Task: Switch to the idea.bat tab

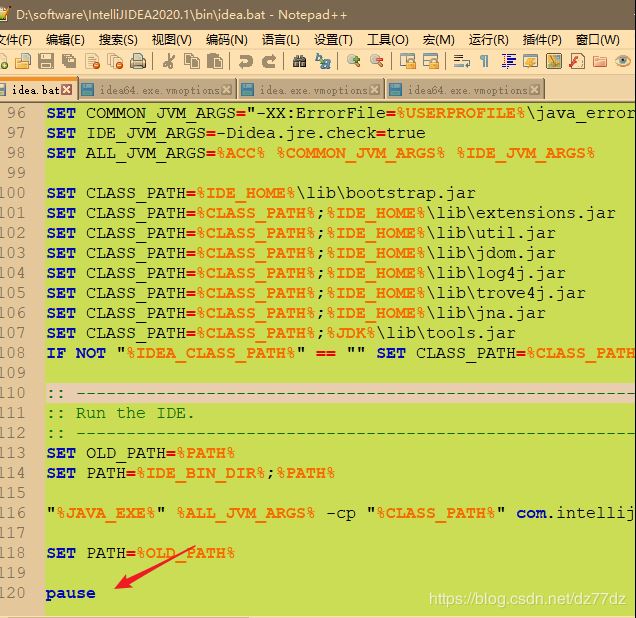Action: pos(36,90)
